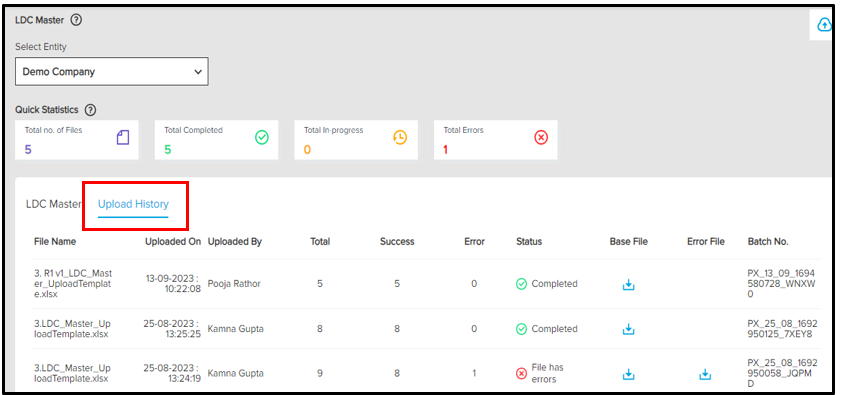Switch to the LDC Master tab
841x395 pixels.
tap(53, 204)
